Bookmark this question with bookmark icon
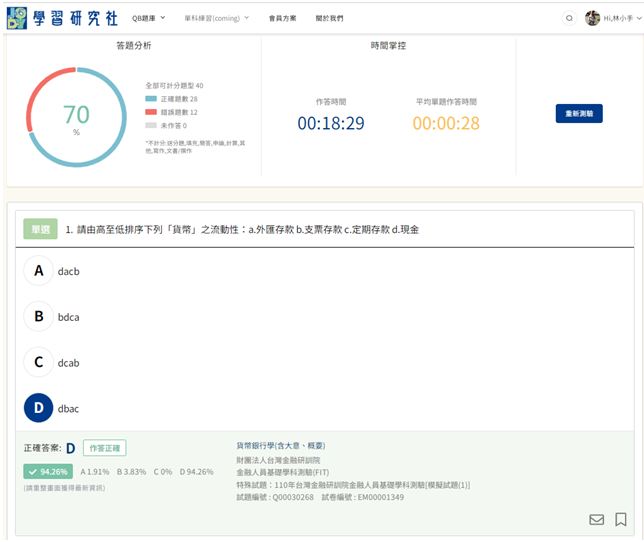644x542 pixels. tap(621, 519)
